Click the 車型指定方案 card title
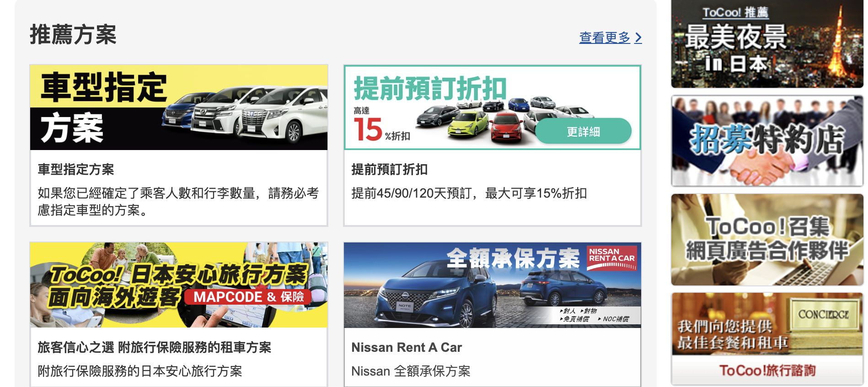The image size is (868, 387). (x=76, y=170)
